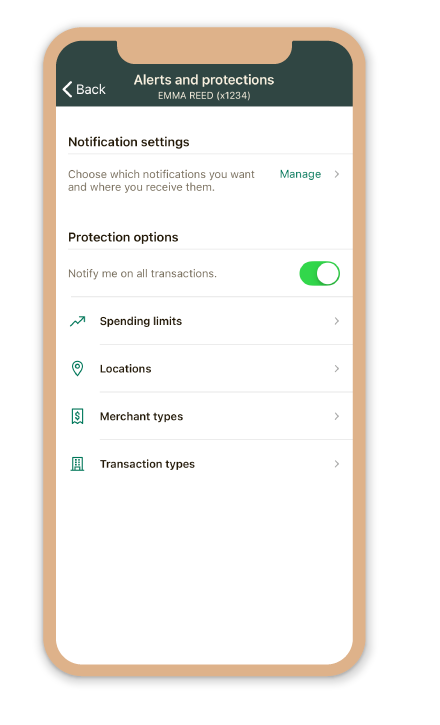The width and height of the screenshot is (440, 725).
Task: Tap the Back arrow icon
Action: click(x=67, y=89)
